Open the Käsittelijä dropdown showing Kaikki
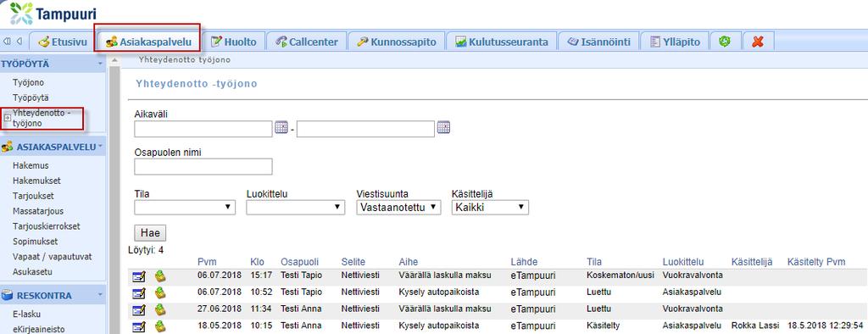The height and width of the screenshot is (334, 868). 491,207
